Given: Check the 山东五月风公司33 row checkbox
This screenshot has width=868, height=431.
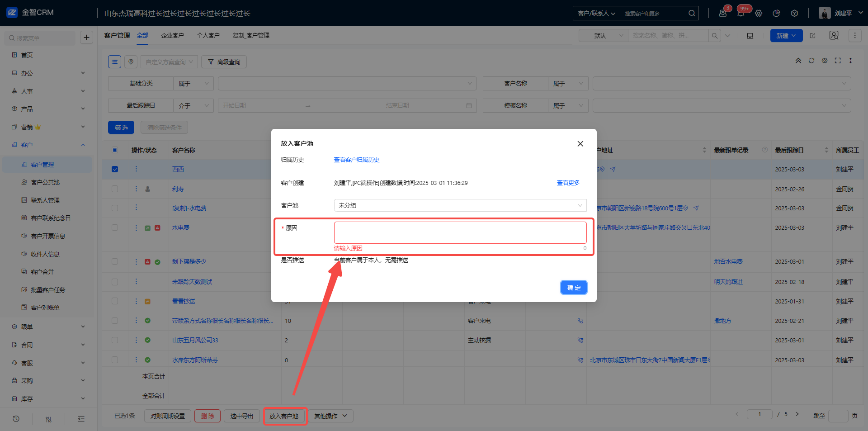Looking at the screenshot, I should [x=115, y=340].
